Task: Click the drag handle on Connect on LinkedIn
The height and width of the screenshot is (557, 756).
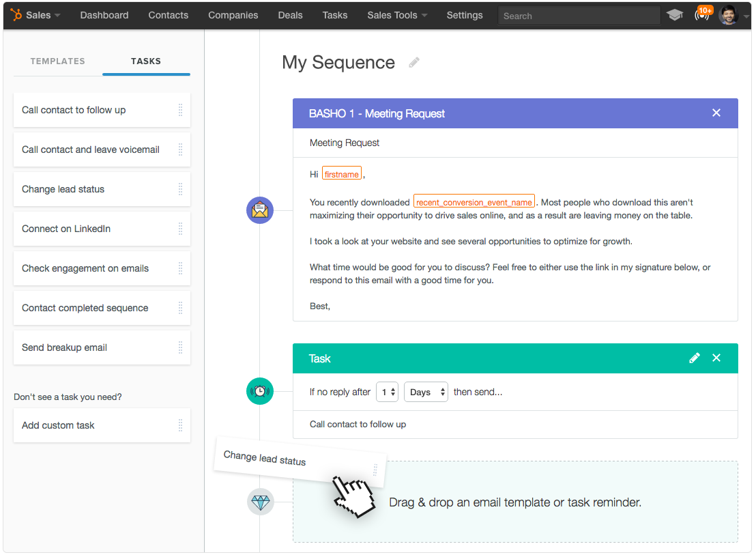Action: [180, 229]
